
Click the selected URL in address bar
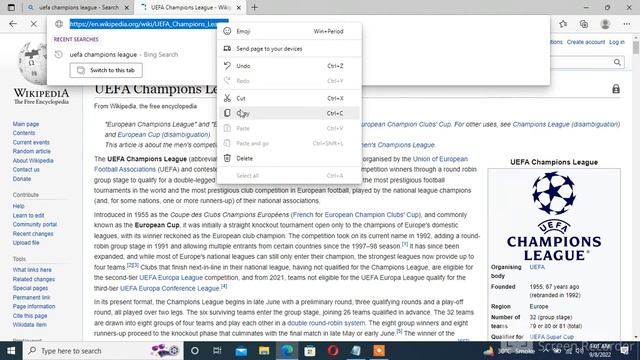pos(149,24)
